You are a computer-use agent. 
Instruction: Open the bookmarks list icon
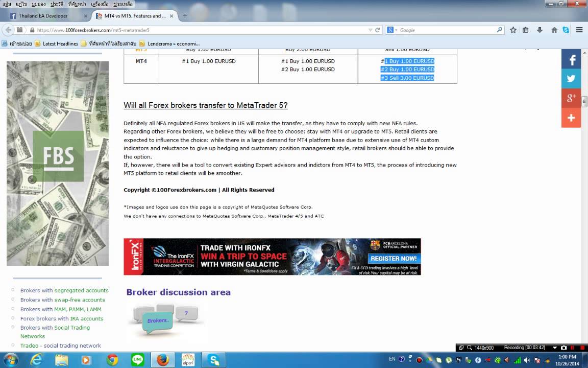(x=525, y=30)
